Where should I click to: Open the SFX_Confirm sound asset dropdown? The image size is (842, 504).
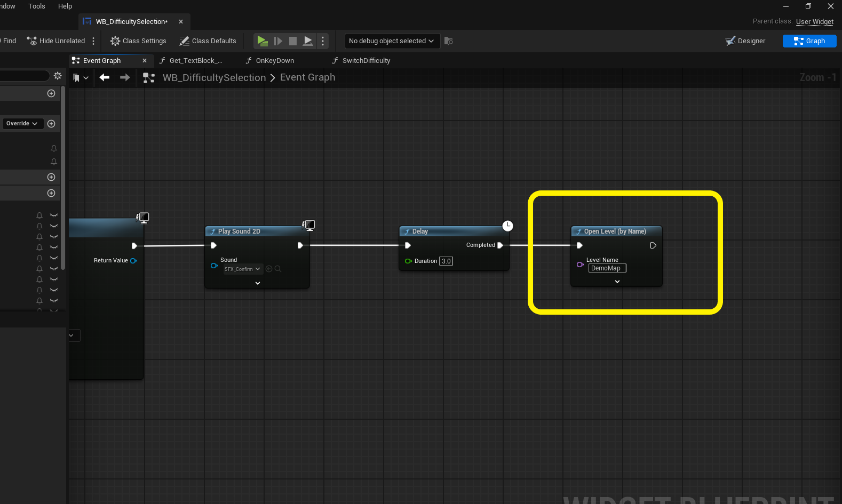tap(242, 269)
